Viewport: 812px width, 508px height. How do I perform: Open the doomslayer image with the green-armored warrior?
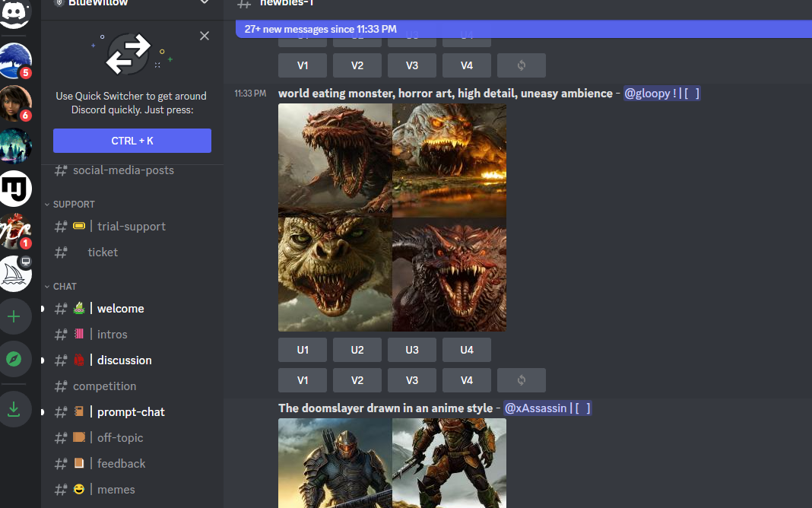tap(449, 463)
